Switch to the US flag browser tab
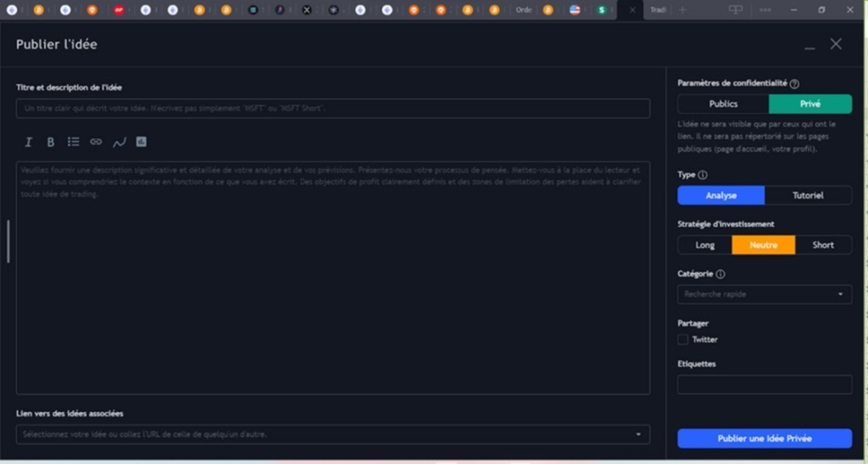The image size is (868, 464). [x=575, y=10]
